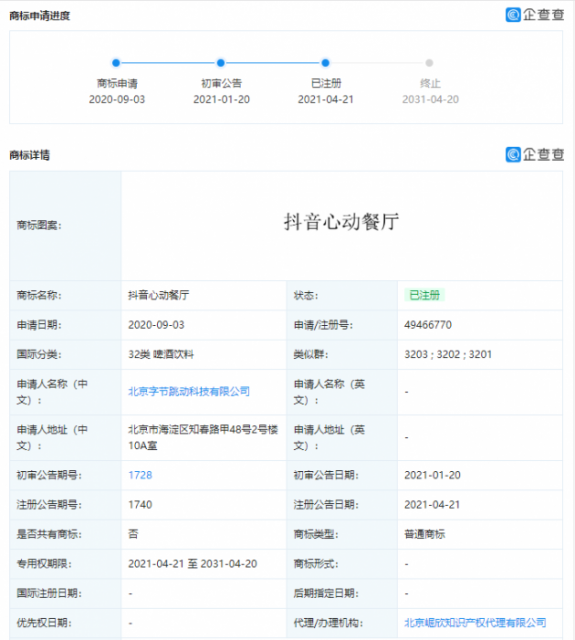Viewport: 575px width, 640px height.
Task: Select registration number 49466770
Action: 428,325
